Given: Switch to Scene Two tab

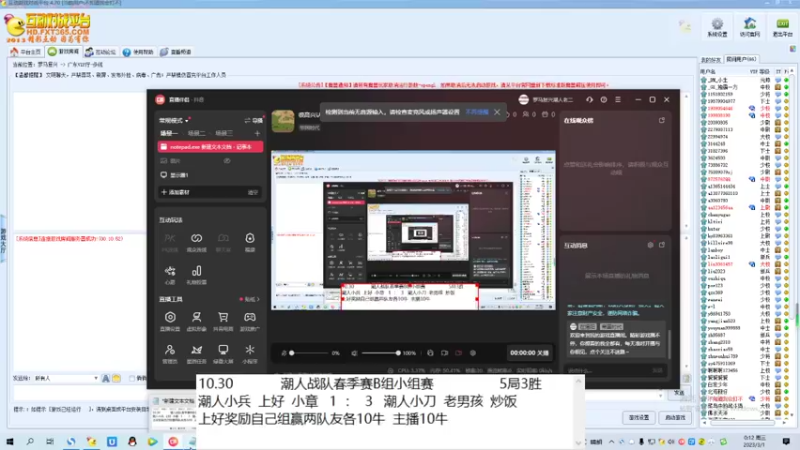Looking at the screenshot, I should pos(196,134).
